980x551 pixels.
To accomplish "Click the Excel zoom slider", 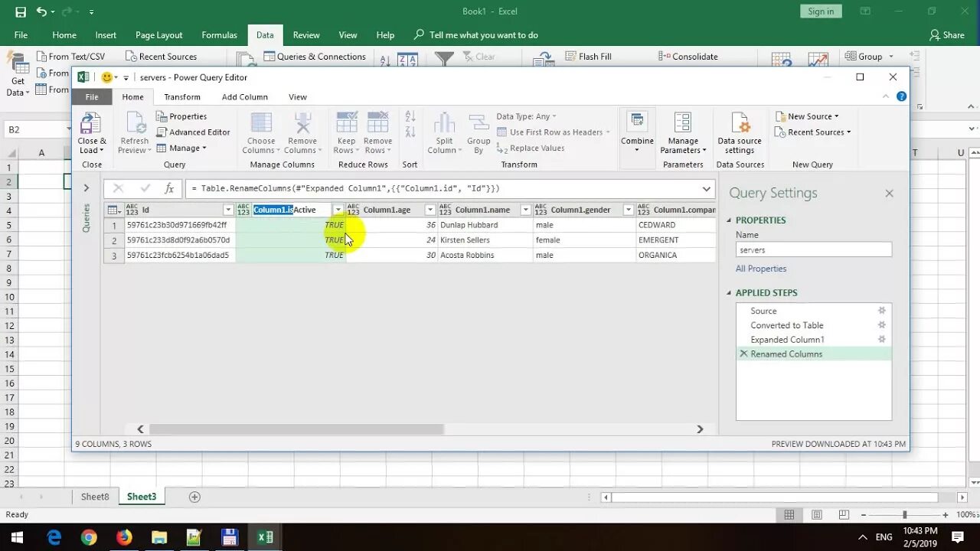I will point(904,515).
